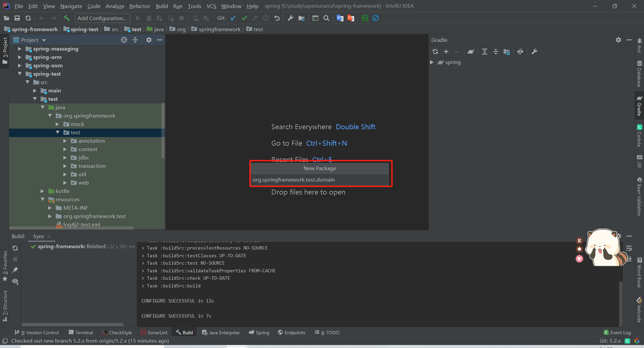Reload all Gradle projects icon
This screenshot has height=348, width=644.
(x=435, y=52)
